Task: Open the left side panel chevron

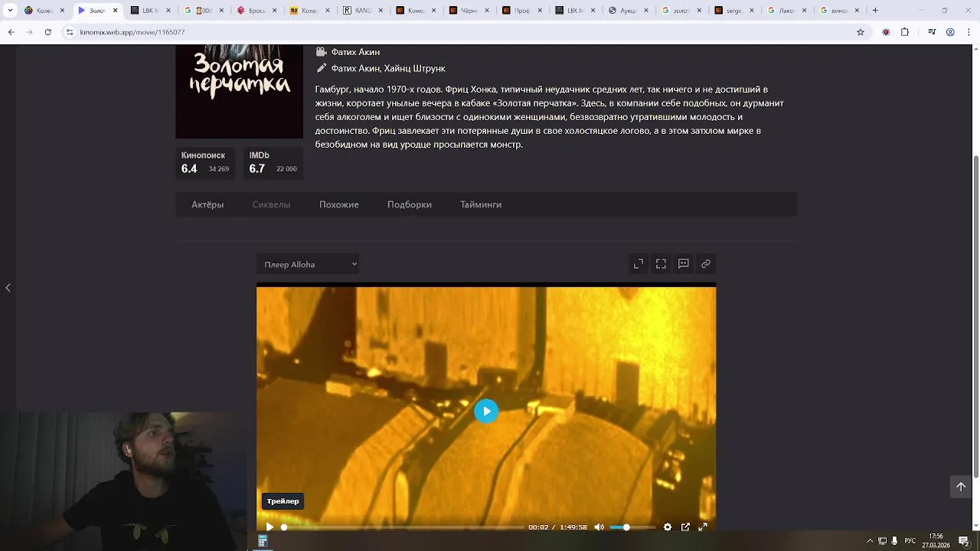Action: pyautogui.click(x=8, y=288)
